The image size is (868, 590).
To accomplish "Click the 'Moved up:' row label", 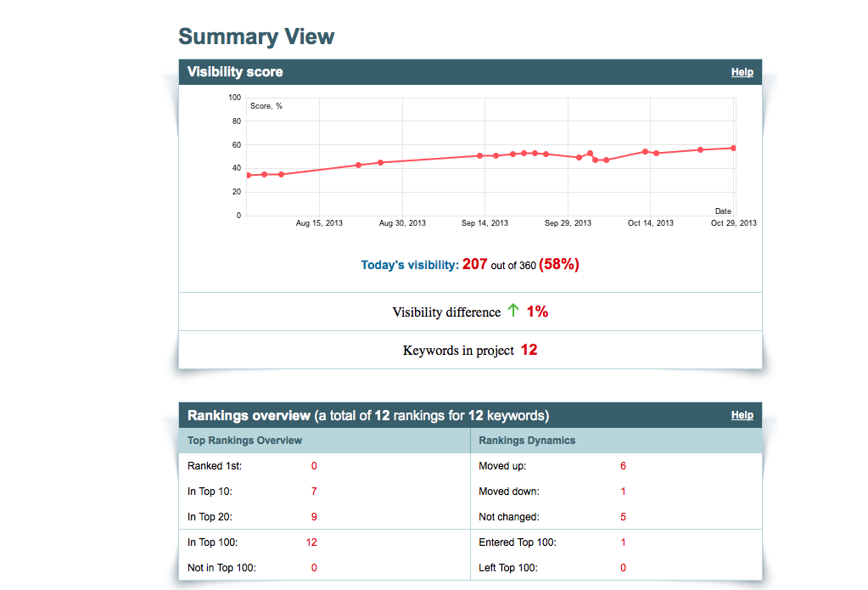I will [x=502, y=466].
